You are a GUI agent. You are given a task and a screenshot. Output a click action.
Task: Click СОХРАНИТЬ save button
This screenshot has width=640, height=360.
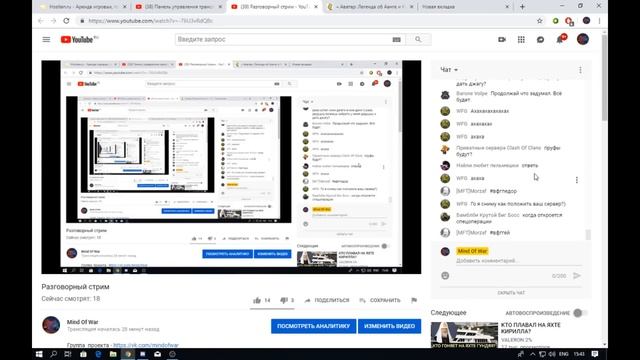380,300
